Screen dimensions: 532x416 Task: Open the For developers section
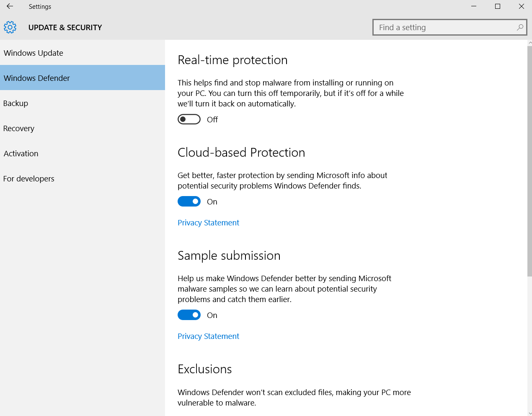29,178
